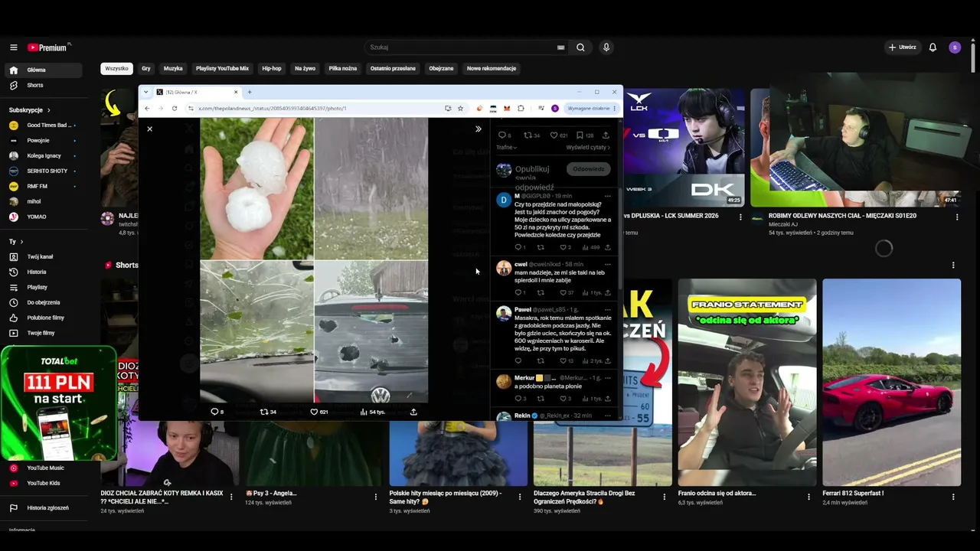
Task: Like Pawel's comment about hail
Action: click(x=566, y=360)
